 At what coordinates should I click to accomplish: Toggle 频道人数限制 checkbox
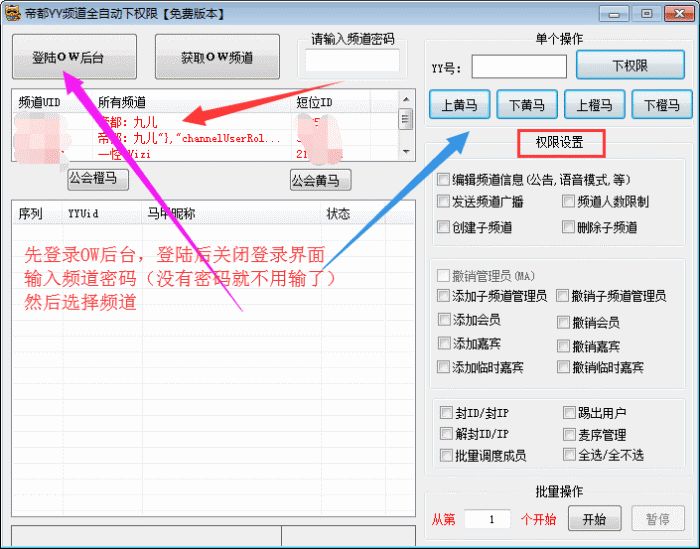(x=568, y=201)
